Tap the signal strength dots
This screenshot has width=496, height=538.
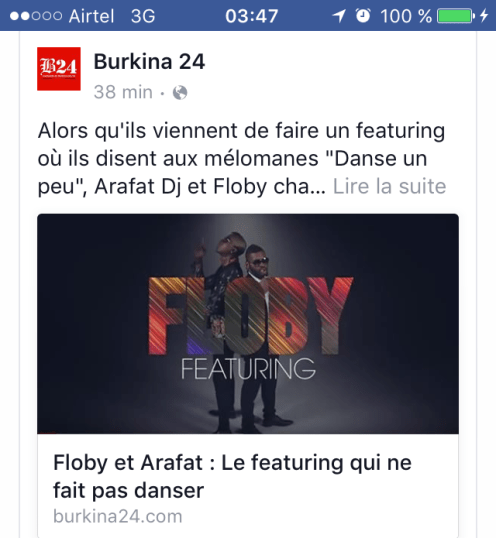(x=36, y=16)
